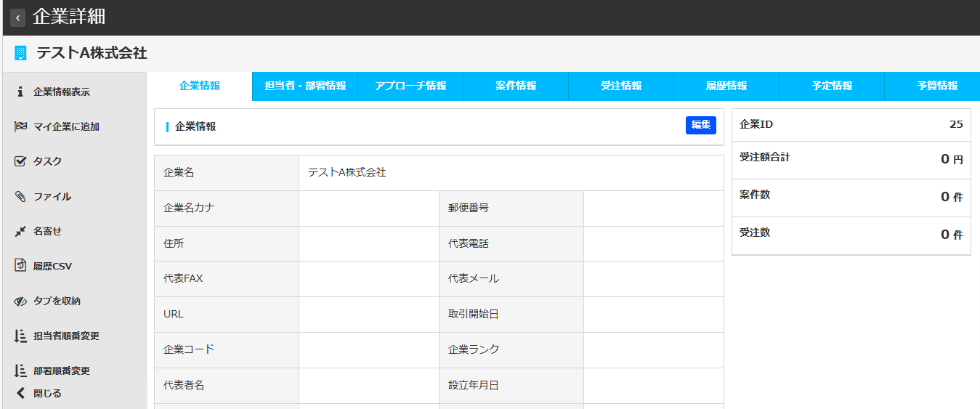This screenshot has width=980, height=409.
Task: Select 企業情報表示 in the sidebar
Action: pyautogui.click(x=62, y=92)
